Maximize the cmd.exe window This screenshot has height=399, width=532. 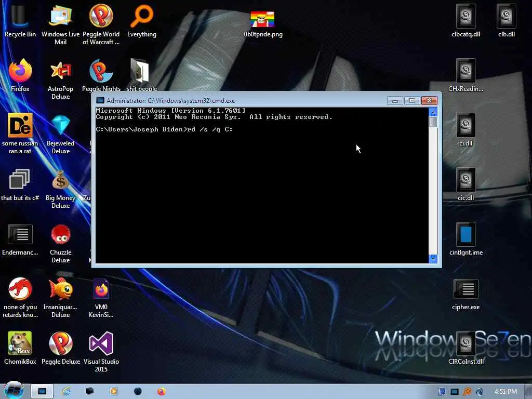pyautogui.click(x=412, y=100)
